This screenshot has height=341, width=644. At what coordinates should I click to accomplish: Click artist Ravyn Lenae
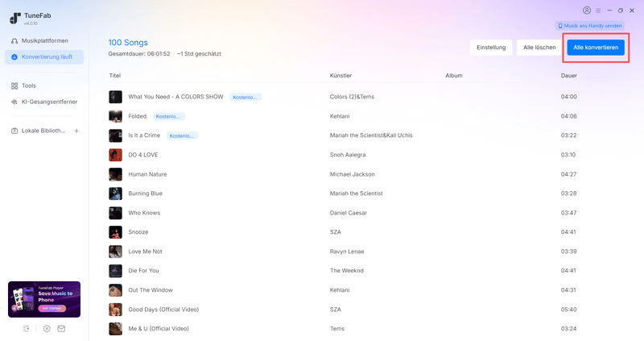click(347, 252)
